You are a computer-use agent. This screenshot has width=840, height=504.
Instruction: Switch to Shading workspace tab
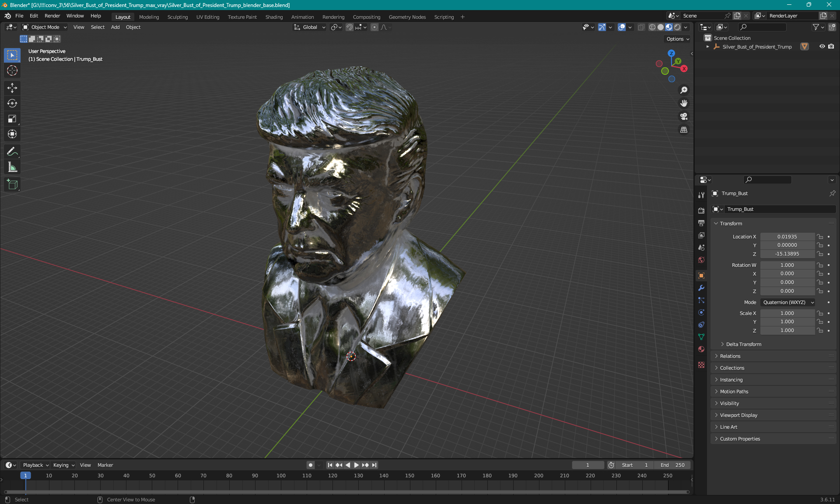tap(274, 17)
